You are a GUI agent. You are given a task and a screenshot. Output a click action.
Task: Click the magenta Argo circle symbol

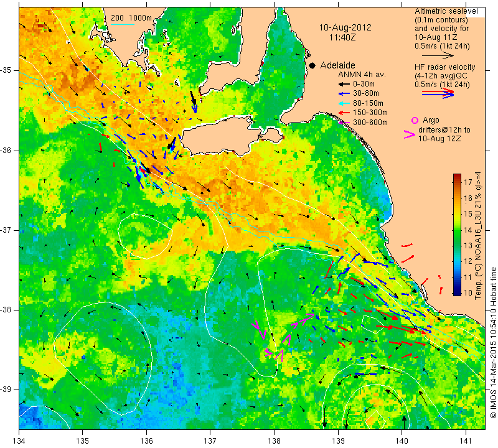415,120
